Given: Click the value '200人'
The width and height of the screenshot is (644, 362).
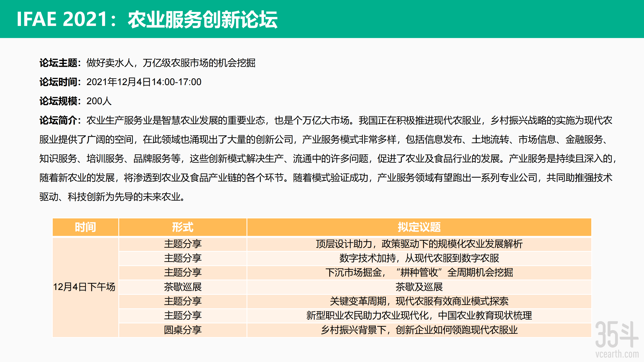Looking at the screenshot, I should click(99, 101).
